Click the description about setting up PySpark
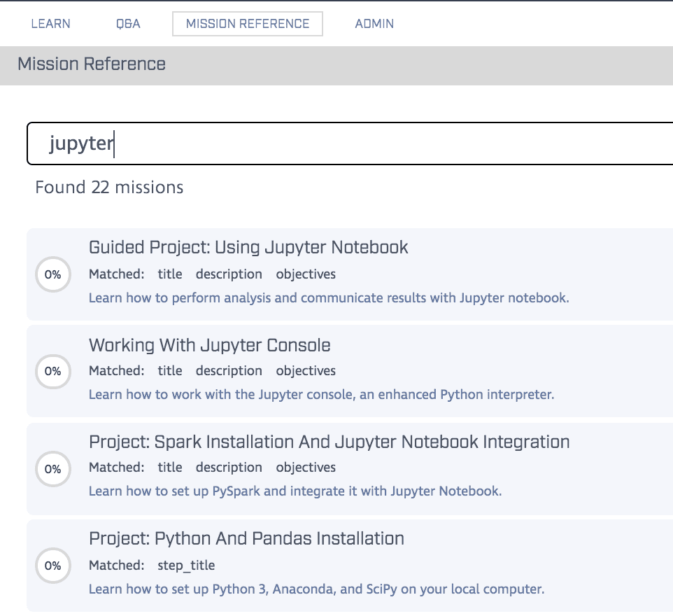 coord(295,491)
